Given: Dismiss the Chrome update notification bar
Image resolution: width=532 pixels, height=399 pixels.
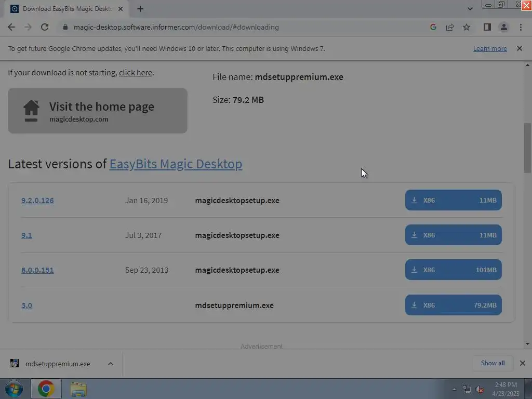Looking at the screenshot, I should point(520,48).
